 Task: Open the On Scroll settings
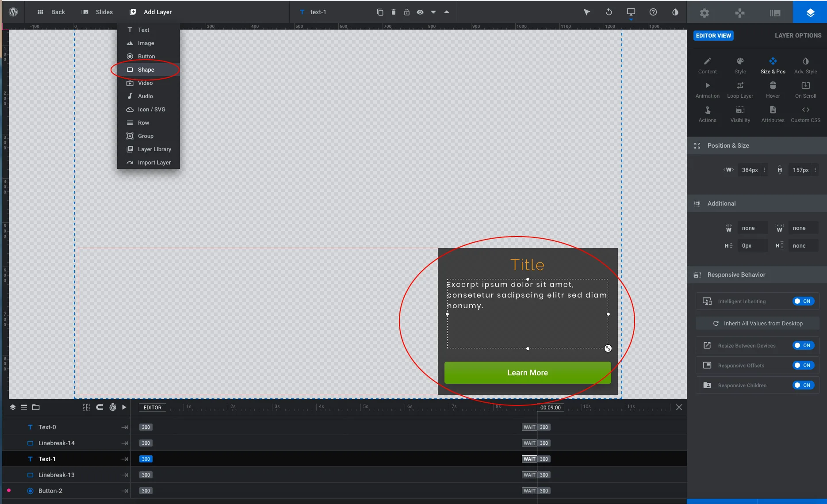coord(805,89)
